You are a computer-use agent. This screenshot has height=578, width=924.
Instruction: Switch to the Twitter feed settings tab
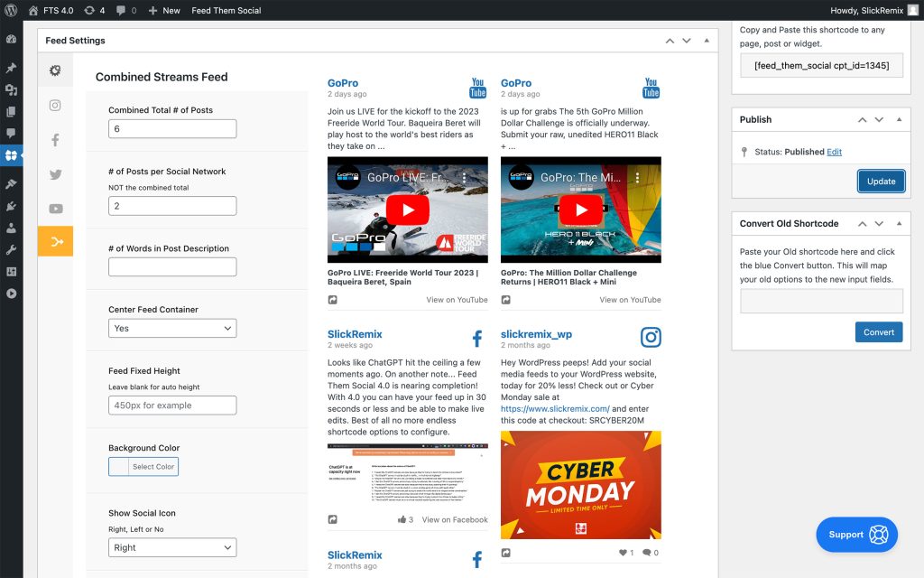pos(55,174)
